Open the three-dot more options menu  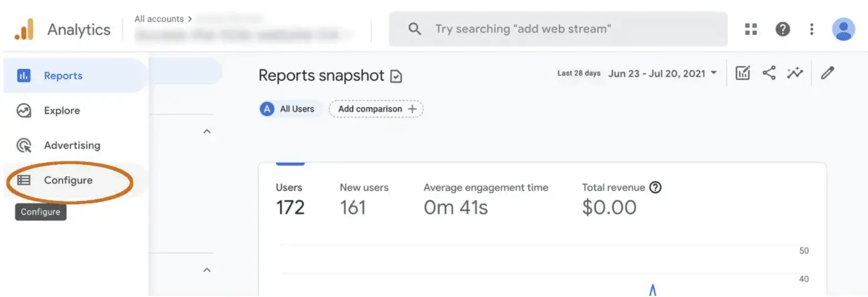[811, 29]
